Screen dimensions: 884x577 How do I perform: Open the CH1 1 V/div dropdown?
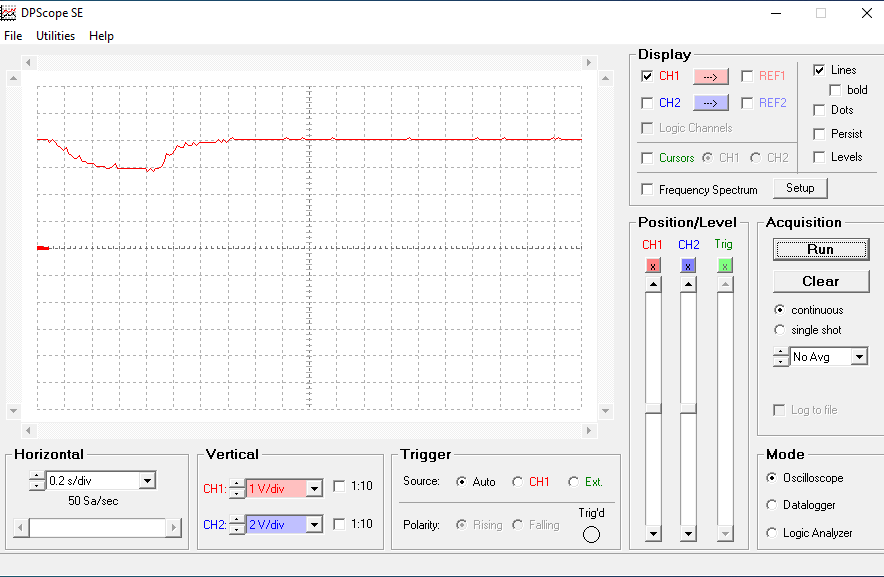[314, 488]
